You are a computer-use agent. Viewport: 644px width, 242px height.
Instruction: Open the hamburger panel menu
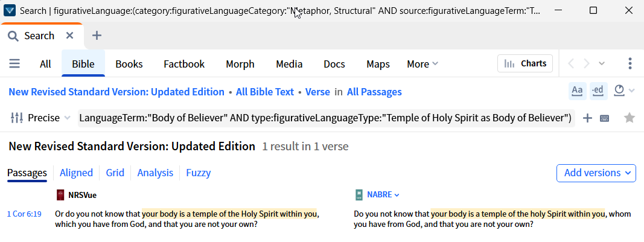14,64
